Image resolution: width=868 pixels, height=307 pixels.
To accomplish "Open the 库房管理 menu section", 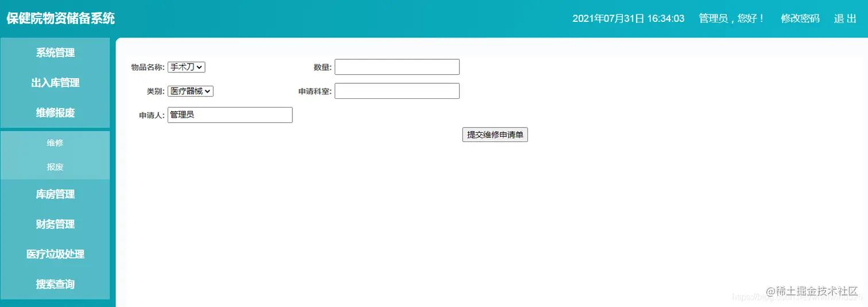I will point(55,194).
